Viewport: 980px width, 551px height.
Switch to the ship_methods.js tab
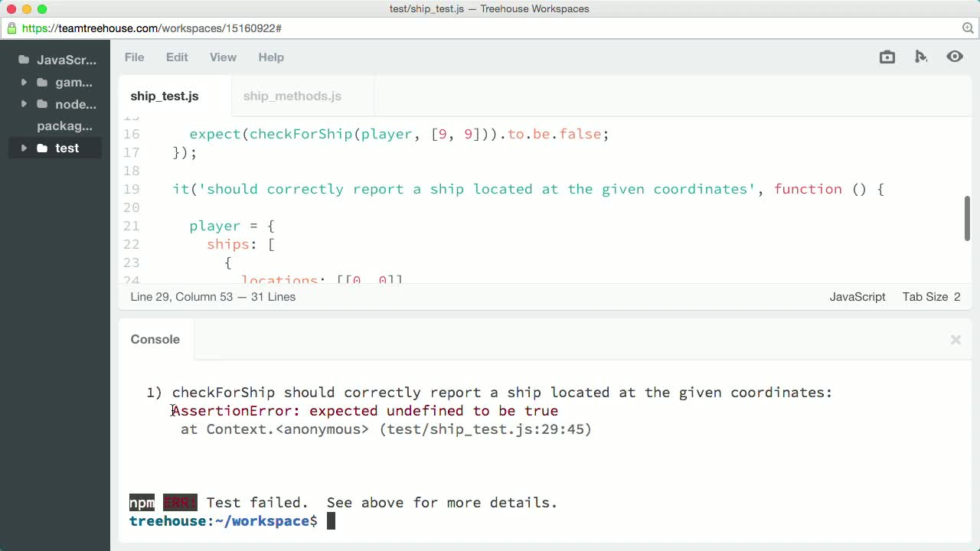tap(292, 96)
